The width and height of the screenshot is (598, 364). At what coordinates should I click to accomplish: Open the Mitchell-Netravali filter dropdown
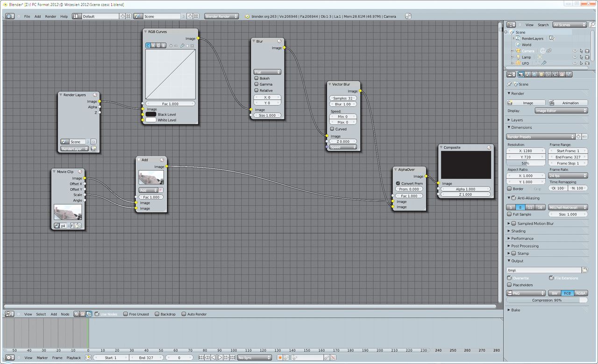568,207
